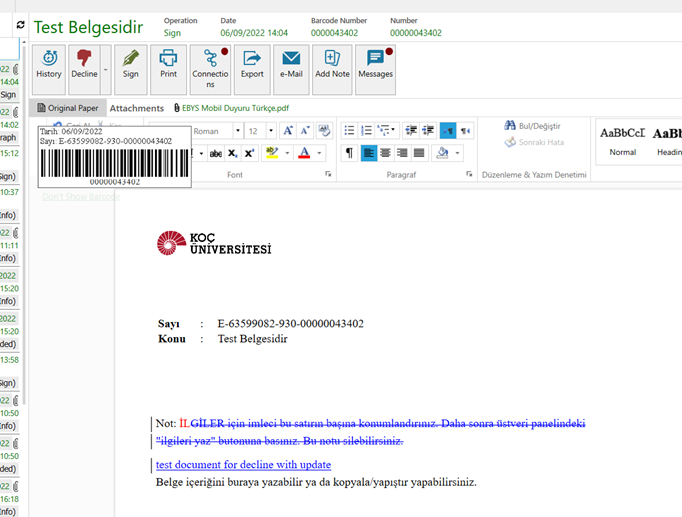Screen dimensions: 682x517
Task: Print the document
Action: 169,66
